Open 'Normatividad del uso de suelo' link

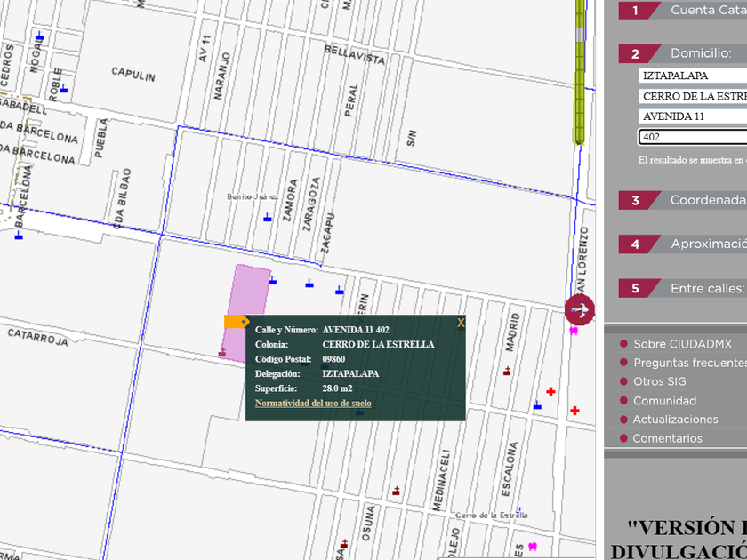[x=313, y=404]
